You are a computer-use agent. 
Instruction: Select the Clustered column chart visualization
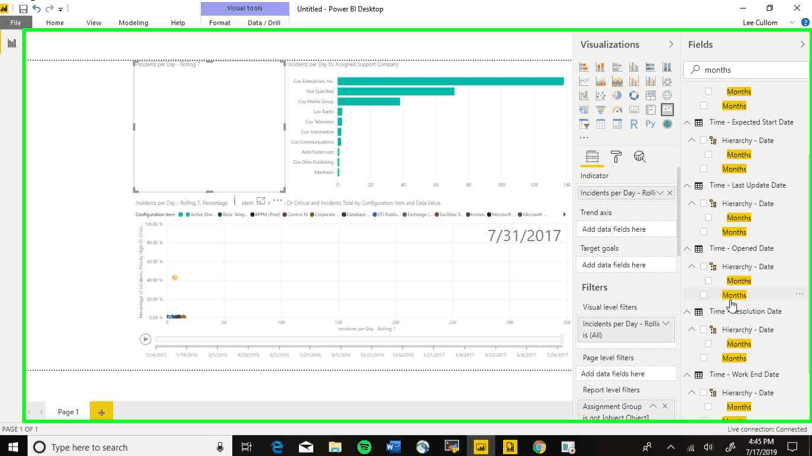[633, 67]
